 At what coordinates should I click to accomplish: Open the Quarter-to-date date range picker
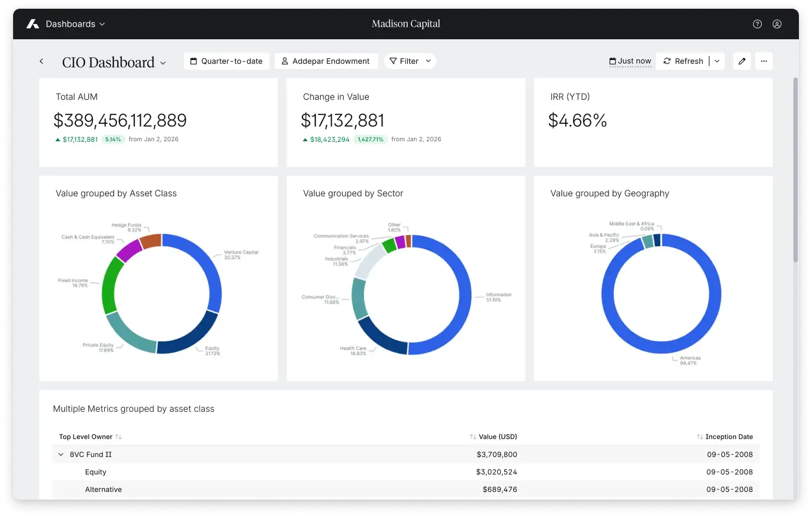(226, 61)
